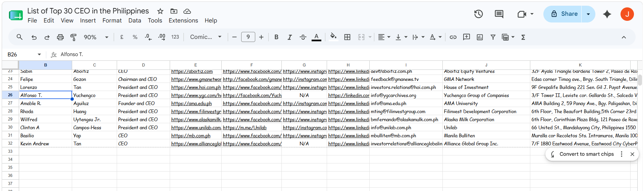The image size is (644, 191).
Task: Open the Format menu
Action: point(112,20)
